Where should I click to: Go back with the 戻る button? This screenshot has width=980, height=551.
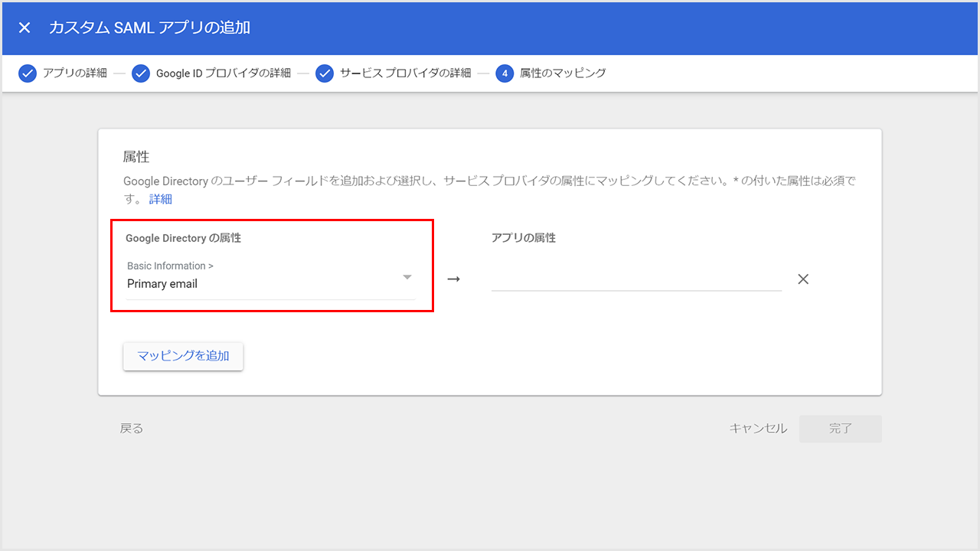[132, 429]
